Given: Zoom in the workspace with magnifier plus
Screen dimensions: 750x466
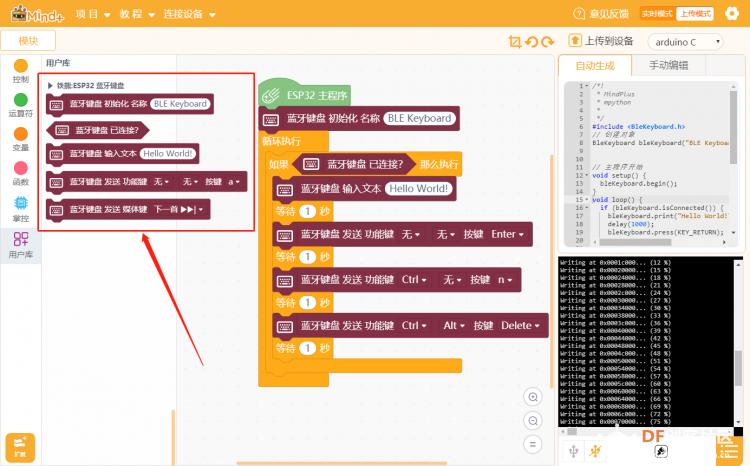Looking at the screenshot, I should (533, 397).
